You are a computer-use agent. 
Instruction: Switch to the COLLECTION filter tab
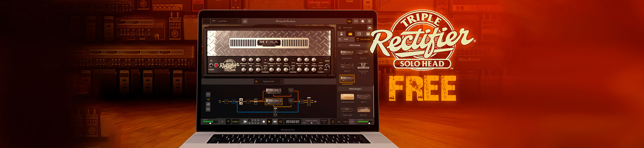(x=364, y=39)
